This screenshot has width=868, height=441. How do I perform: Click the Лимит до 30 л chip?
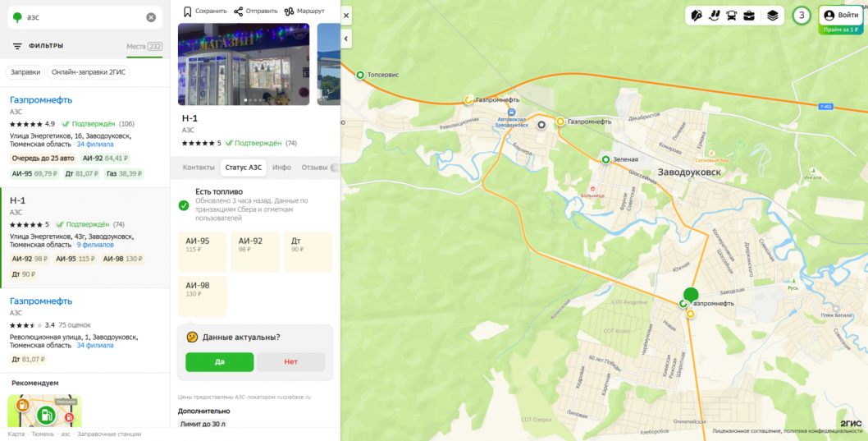tap(203, 425)
